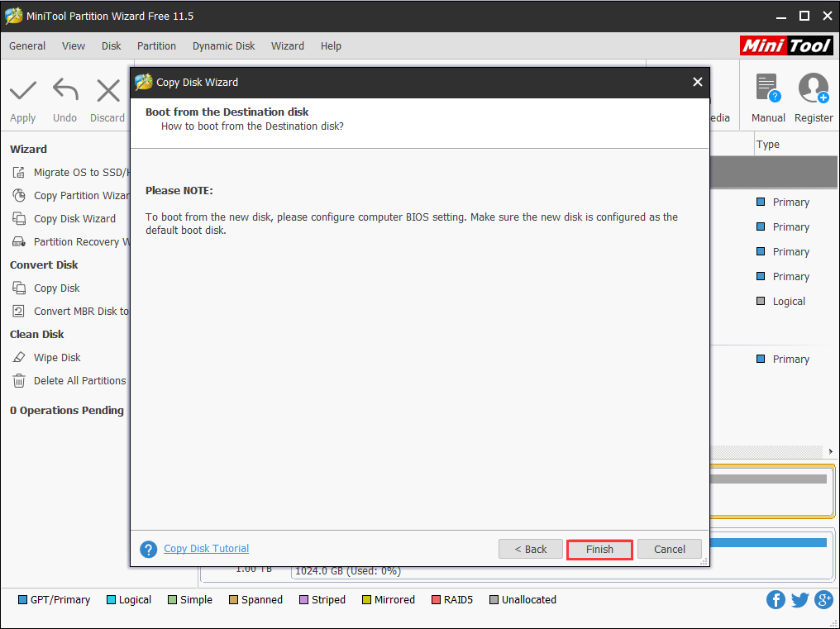The image size is (840, 629).
Task: Open the Dynamic Disk menu
Action: point(223,46)
